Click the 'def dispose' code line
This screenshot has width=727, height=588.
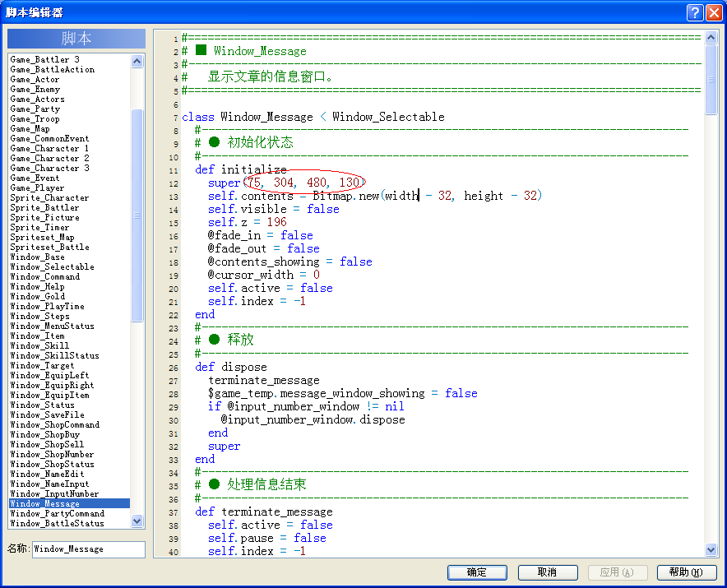[x=231, y=368]
